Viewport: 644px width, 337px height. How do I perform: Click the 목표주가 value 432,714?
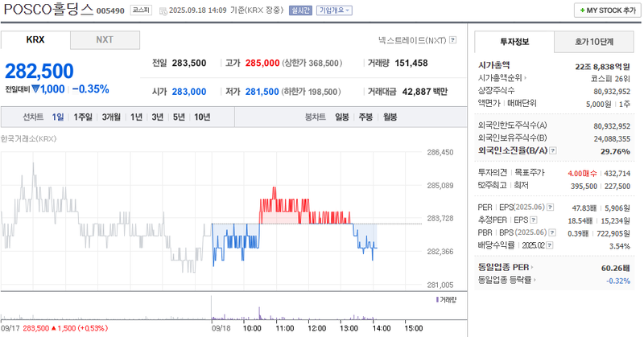click(x=617, y=174)
